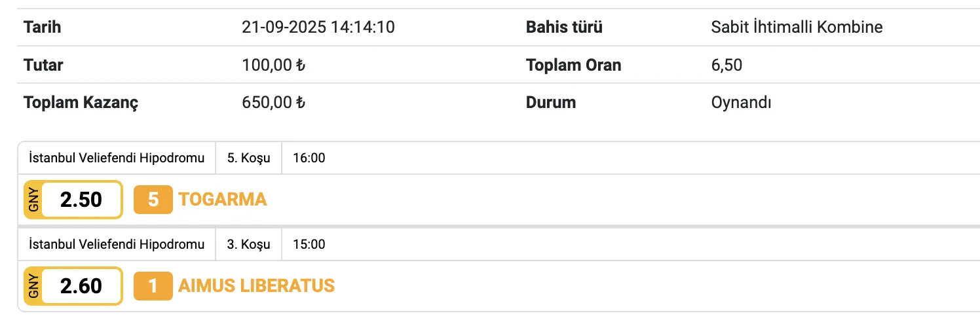Select the 2.50 odds box
Screen dimensions: 980x326
tap(81, 199)
